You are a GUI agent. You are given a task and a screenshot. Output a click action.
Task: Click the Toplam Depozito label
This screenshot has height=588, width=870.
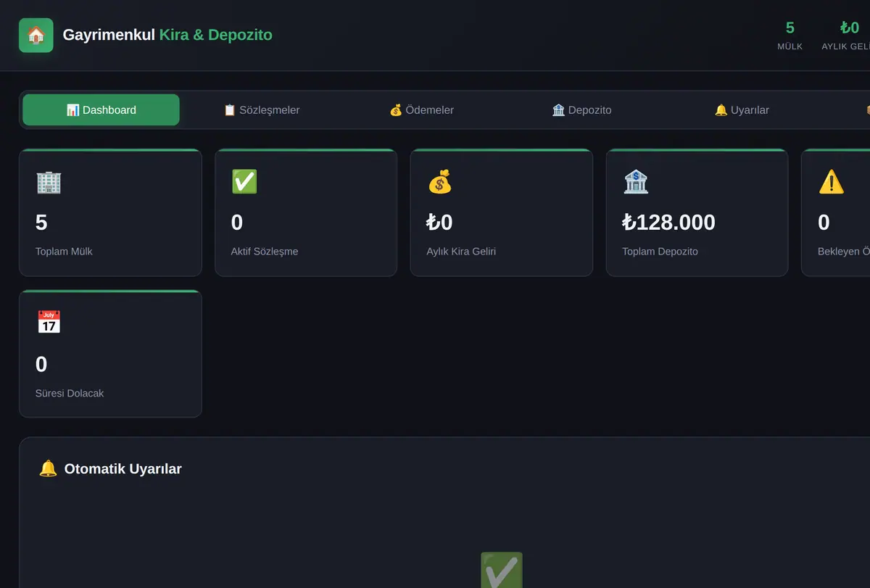660,252
